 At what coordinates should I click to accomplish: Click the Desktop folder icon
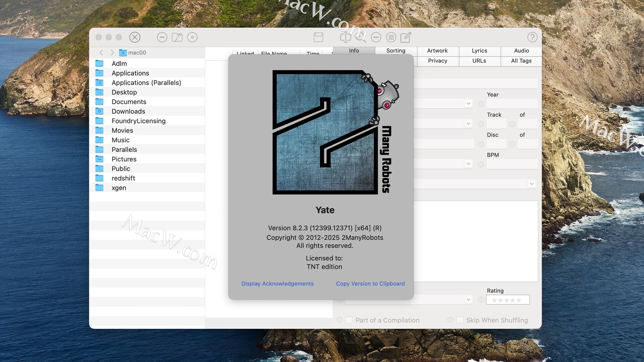[x=99, y=92]
